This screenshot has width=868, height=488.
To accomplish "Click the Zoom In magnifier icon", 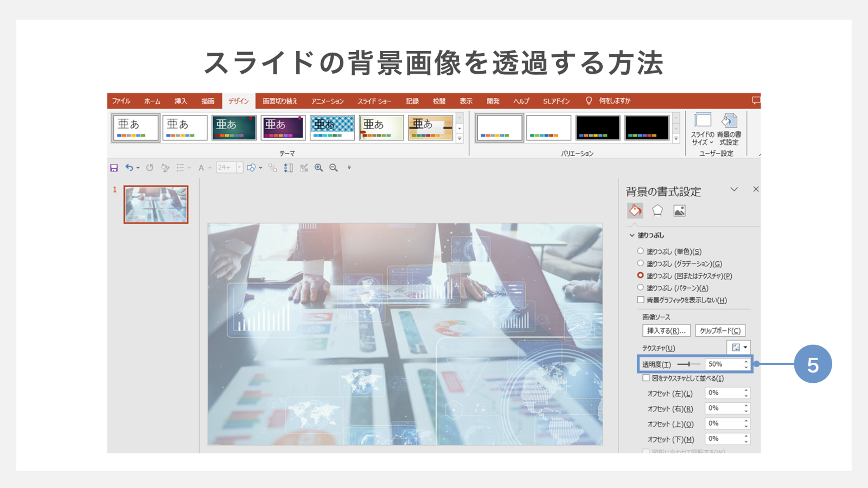I will pyautogui.click(x=318, y=167).
